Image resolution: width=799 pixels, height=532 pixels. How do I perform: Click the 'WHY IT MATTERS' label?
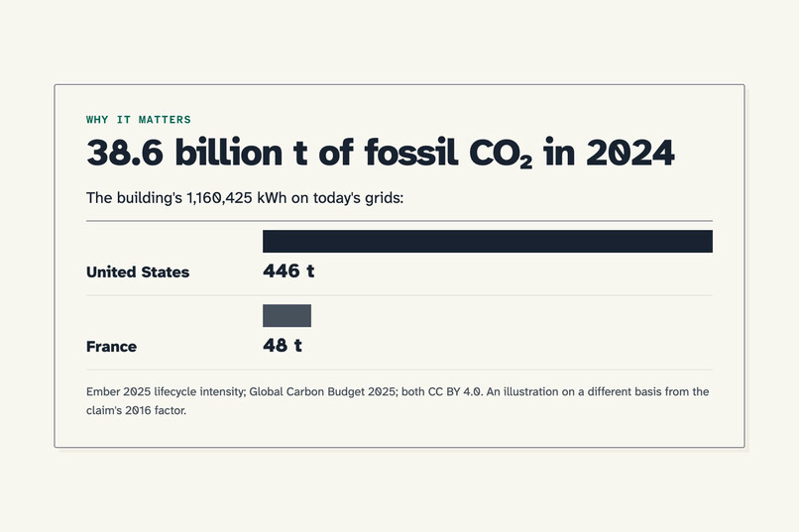click(x=139, y=120)
